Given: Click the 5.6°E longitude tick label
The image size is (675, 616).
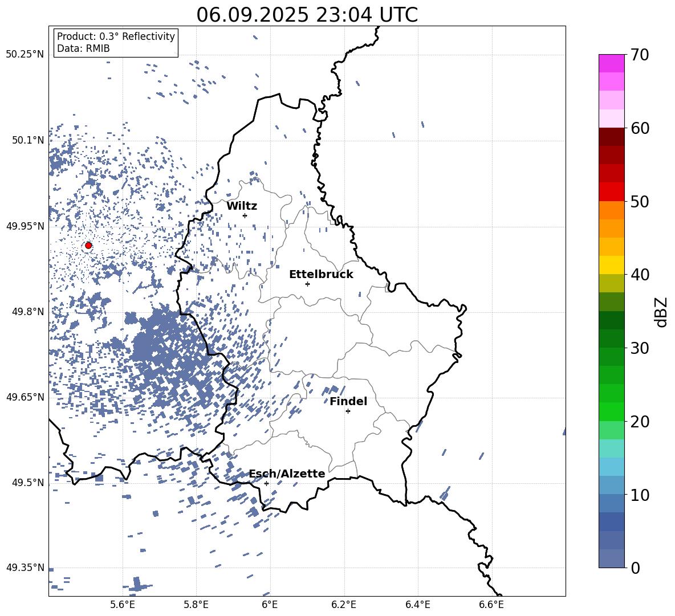Looking at the screenshot, I should click(x=123, y=605).
